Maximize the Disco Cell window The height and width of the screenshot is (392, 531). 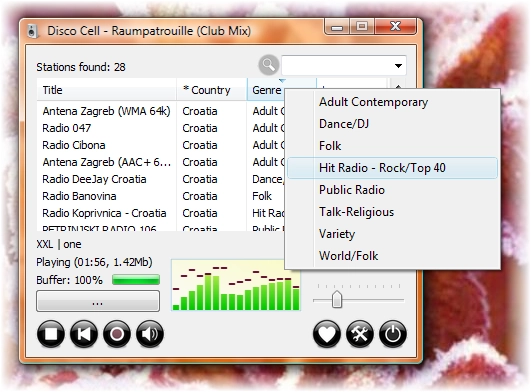click(362, 26)
